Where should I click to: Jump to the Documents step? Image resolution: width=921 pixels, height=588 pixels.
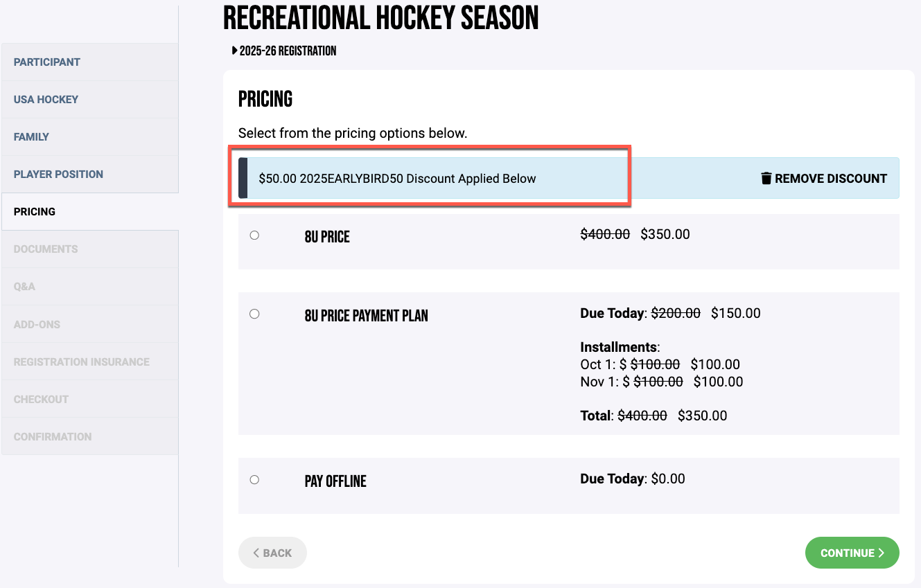click(x=46, y=249)
